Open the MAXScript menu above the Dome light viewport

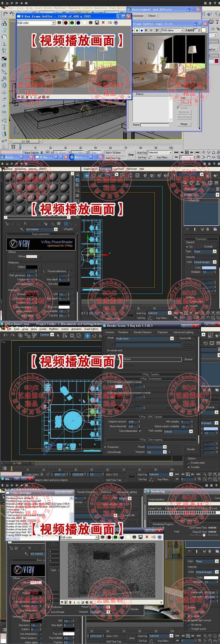(132, 169)
